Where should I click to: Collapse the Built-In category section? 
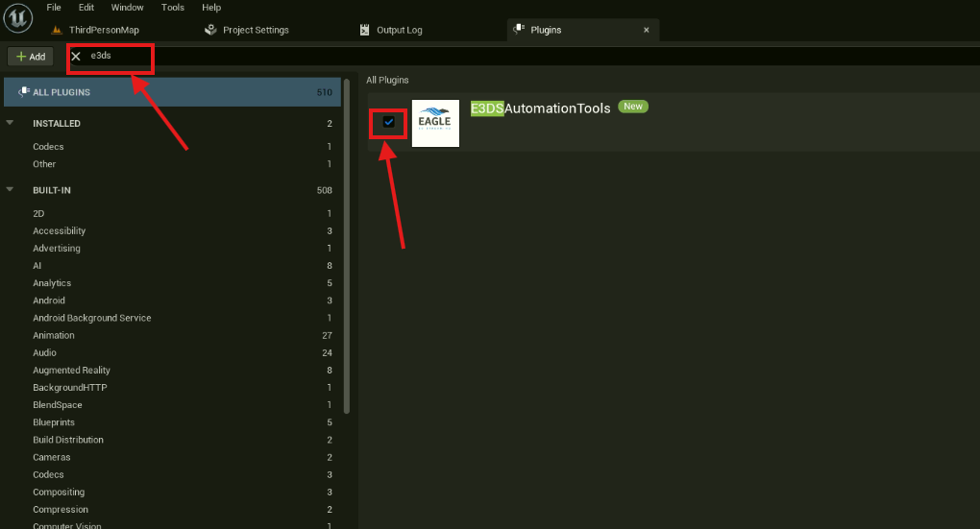[11, 190]
